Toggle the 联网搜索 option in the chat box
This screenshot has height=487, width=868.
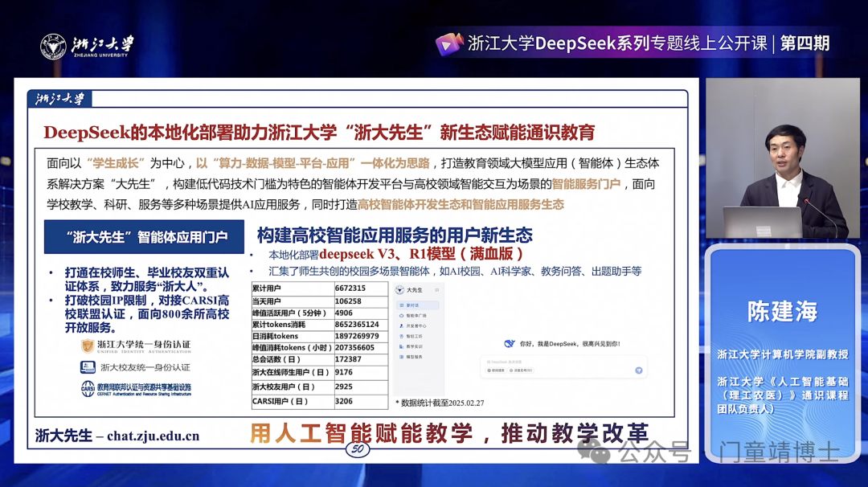[496, 370]
